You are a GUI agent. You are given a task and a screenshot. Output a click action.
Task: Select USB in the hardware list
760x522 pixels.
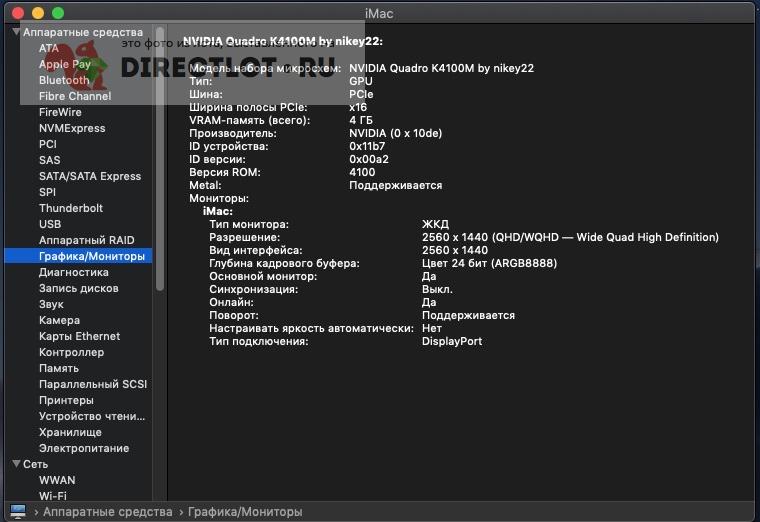click(x=50, y=224)
